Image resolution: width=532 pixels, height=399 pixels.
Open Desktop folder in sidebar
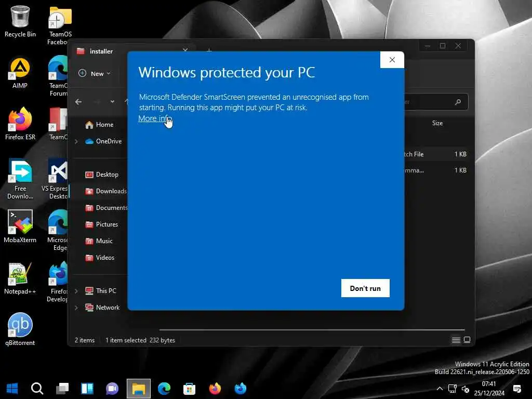click(x=102, y=175)
